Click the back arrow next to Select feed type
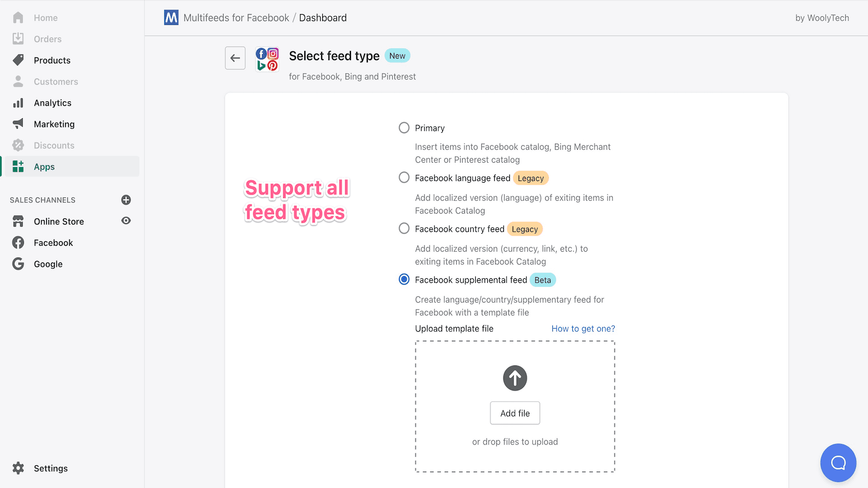This screenshot has width=868, height=488. [235, 58]
